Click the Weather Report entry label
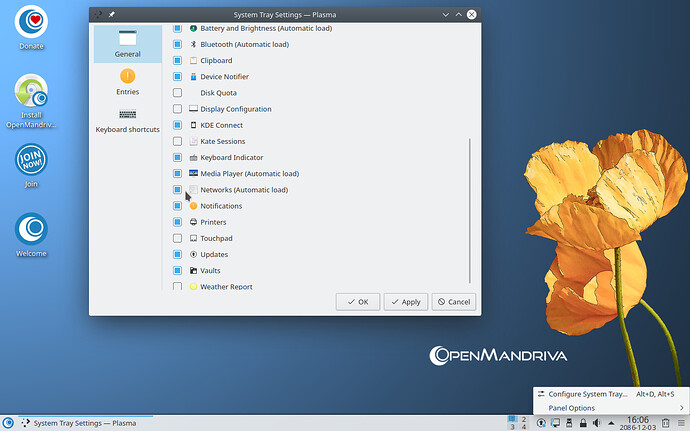 [x=226, y=287]
